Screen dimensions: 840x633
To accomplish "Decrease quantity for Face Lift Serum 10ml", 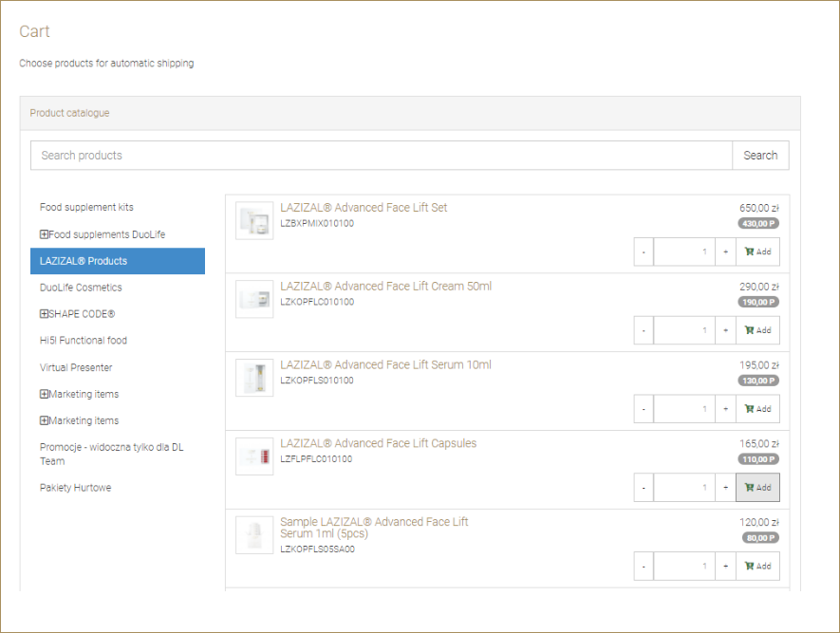I will tap(644, 409).
